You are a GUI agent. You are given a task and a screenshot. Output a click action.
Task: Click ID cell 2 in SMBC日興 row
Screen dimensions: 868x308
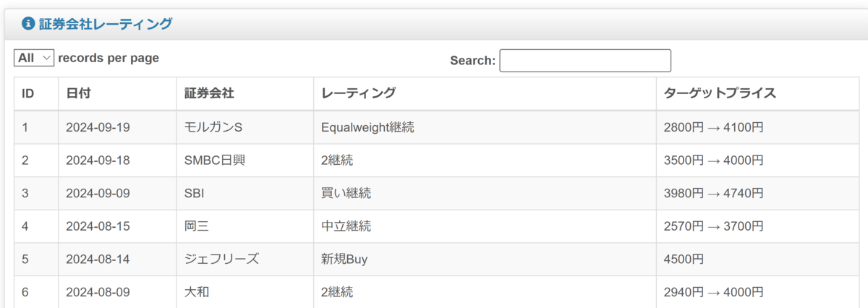36,161
